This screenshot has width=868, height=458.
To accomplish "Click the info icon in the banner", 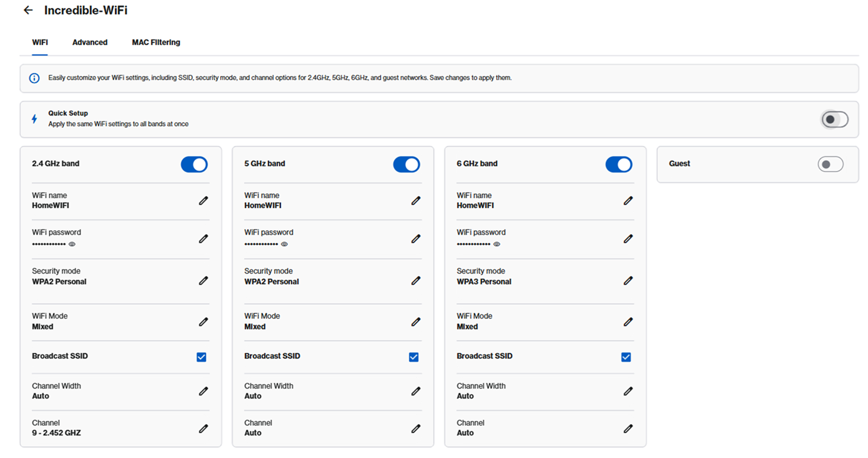I will click(33, 77).
